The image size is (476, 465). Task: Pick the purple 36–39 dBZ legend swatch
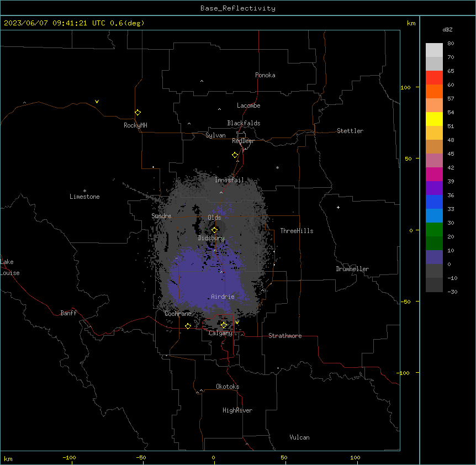[x=434, y=188]
